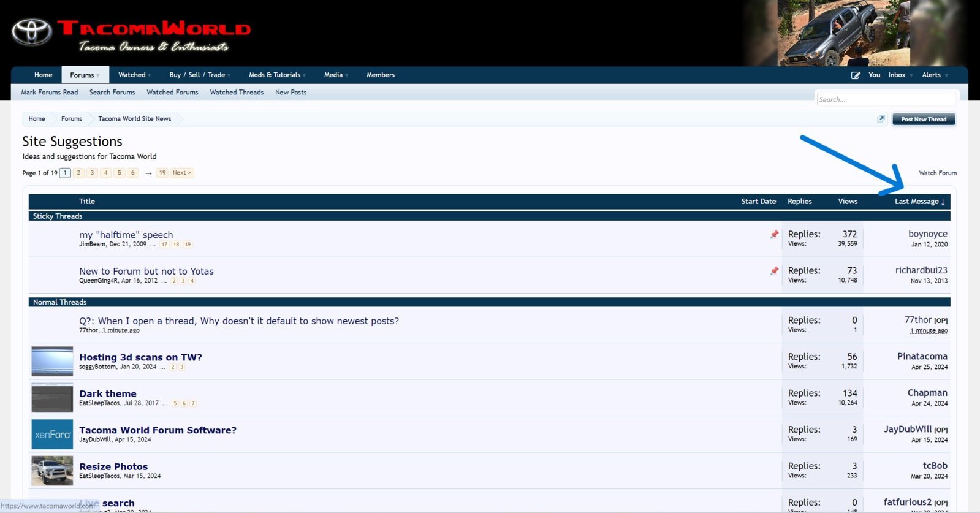Open Watched Threads link
This screenshot has height=513, width=980.
click(x=237, y=93)
